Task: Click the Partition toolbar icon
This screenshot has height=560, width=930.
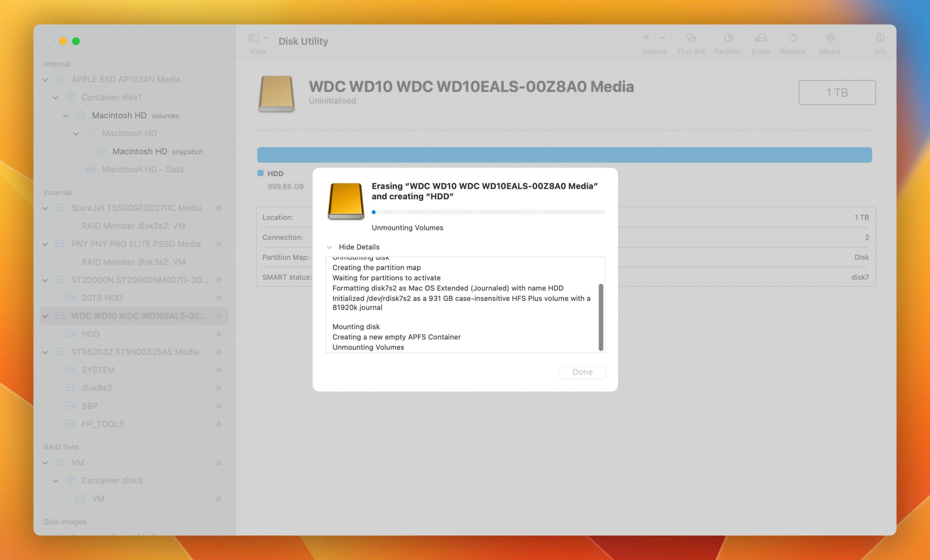Action: [x=728, y=38]
